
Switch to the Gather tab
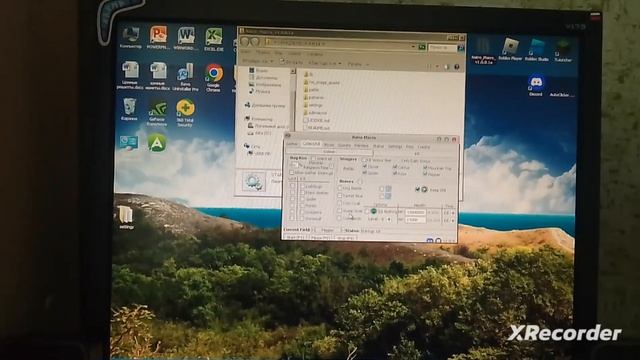click(292, 144)
